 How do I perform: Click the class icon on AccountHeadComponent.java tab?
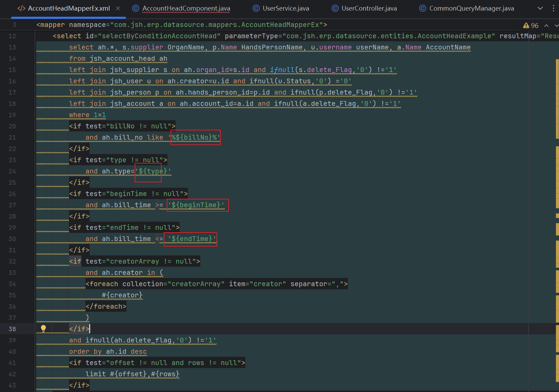[136, 8]
